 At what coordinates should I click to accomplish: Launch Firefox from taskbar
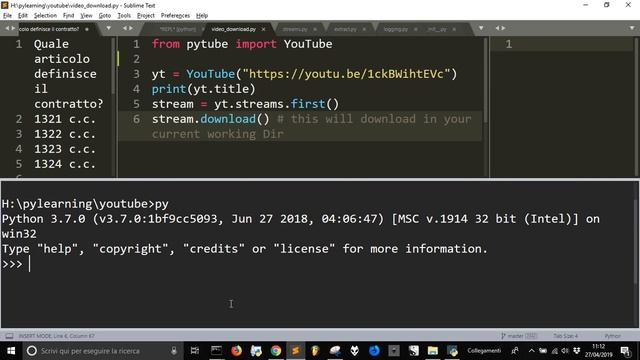[236, 351]
